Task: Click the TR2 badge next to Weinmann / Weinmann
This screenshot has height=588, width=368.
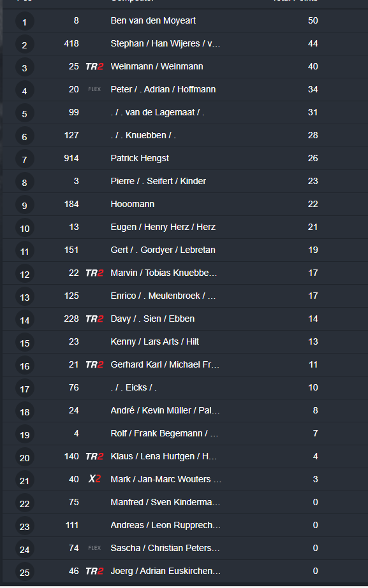Action: tap(94, 67)
